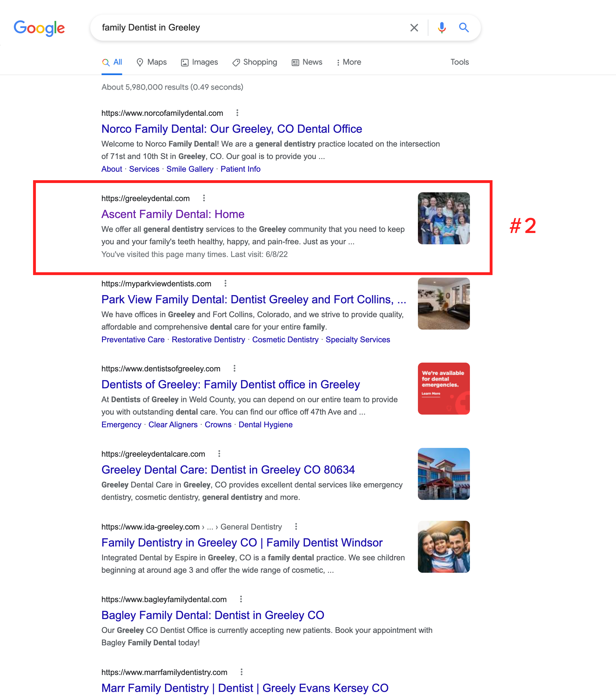Screen dimensions: 616x697
Task: Switch to the Maps tab
Action: [151, 62]
